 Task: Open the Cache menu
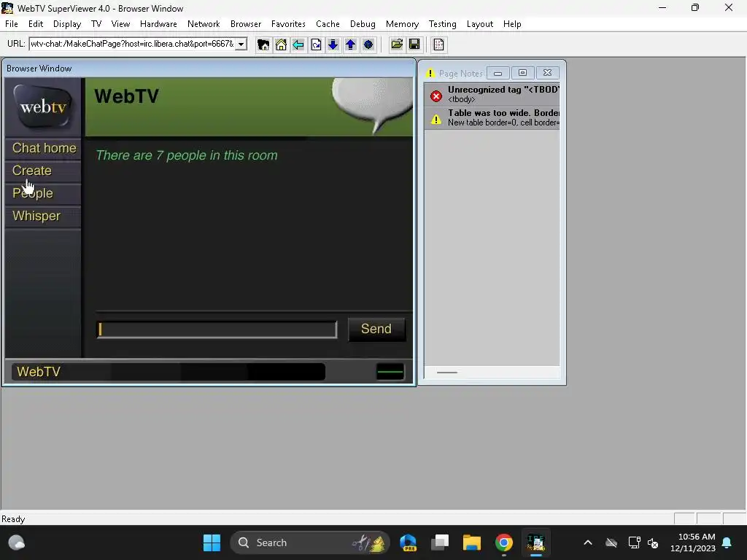point(328,24)
